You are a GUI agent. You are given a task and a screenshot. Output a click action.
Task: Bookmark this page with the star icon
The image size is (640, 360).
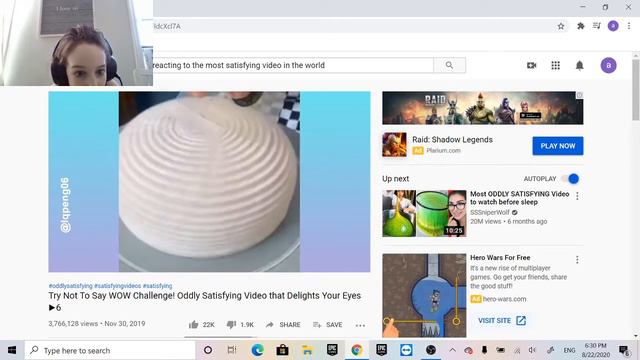point(561,26)
